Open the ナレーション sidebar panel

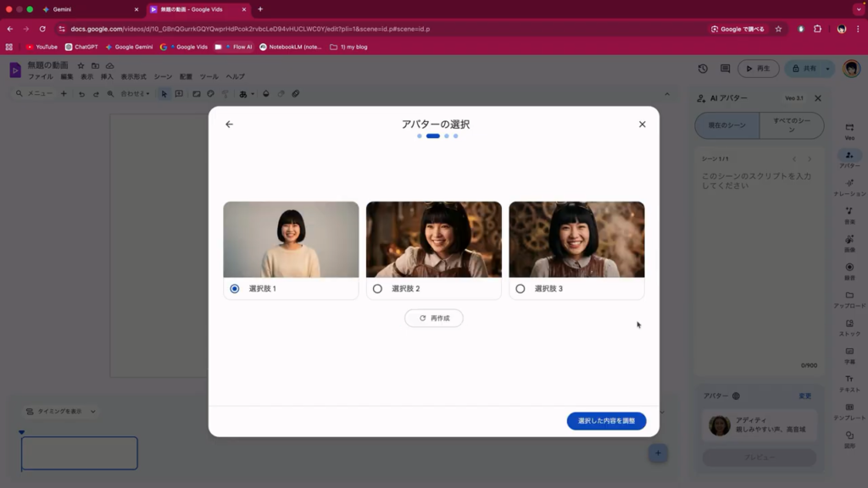coord(849,186)
